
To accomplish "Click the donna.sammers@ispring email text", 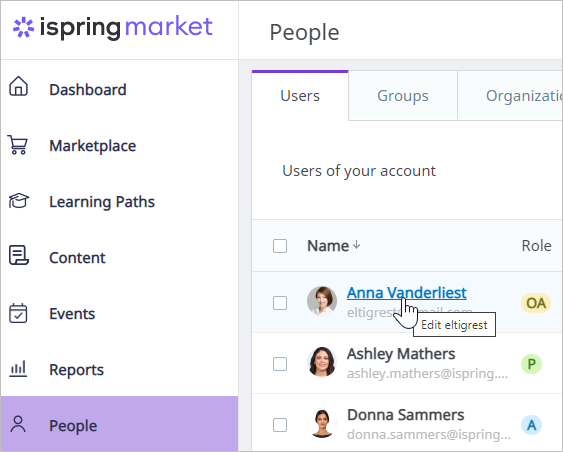I will pos(429,435).
